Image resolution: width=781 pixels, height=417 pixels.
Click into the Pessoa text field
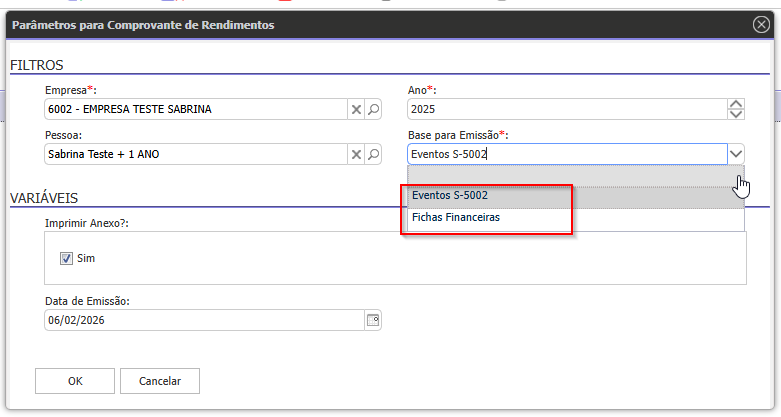pyautogui.click(x=195, y=154)
